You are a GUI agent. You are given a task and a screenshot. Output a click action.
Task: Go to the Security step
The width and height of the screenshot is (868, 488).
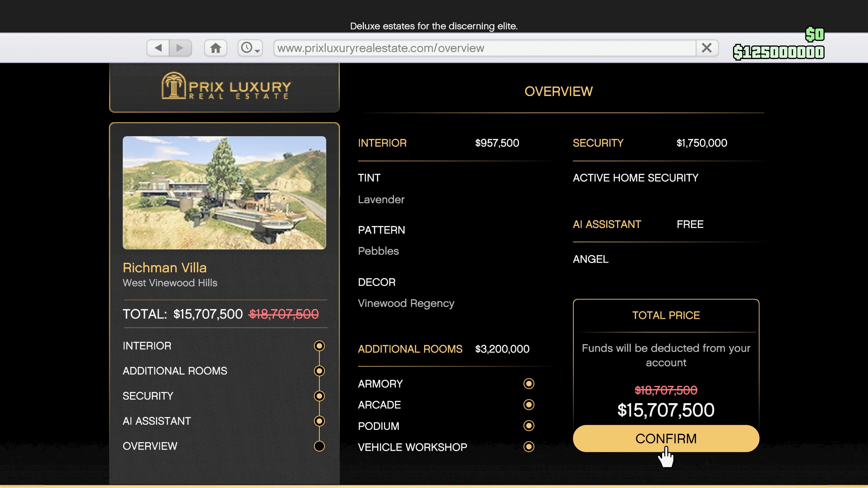point(319,396)
